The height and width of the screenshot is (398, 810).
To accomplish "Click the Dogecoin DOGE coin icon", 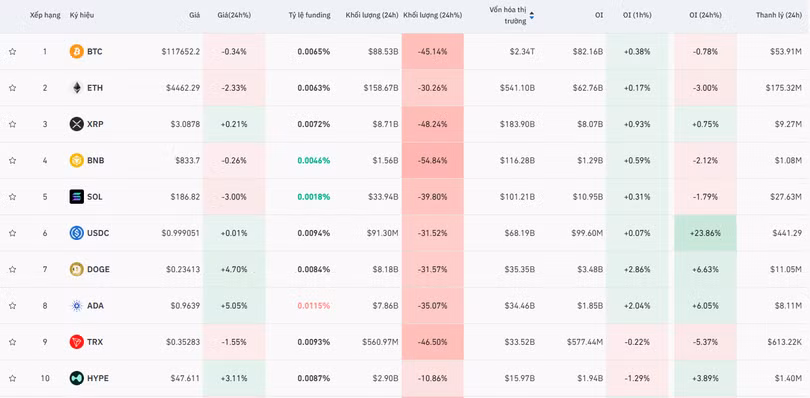I will (76, 269).
